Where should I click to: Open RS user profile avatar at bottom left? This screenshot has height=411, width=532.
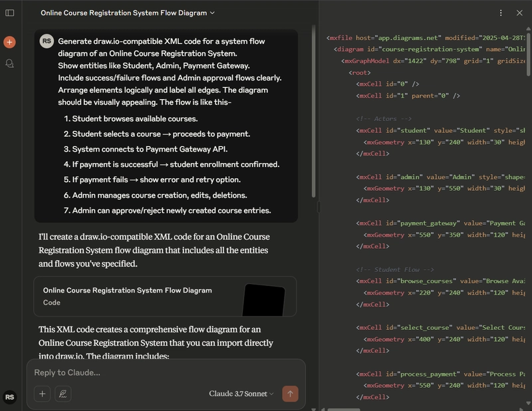click(9, 397)
